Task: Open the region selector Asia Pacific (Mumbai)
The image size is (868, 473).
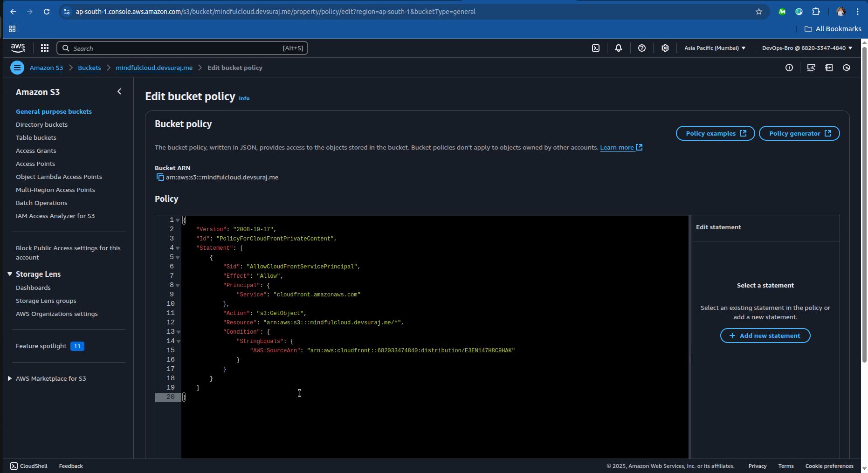Action: (x=715, y=48)
